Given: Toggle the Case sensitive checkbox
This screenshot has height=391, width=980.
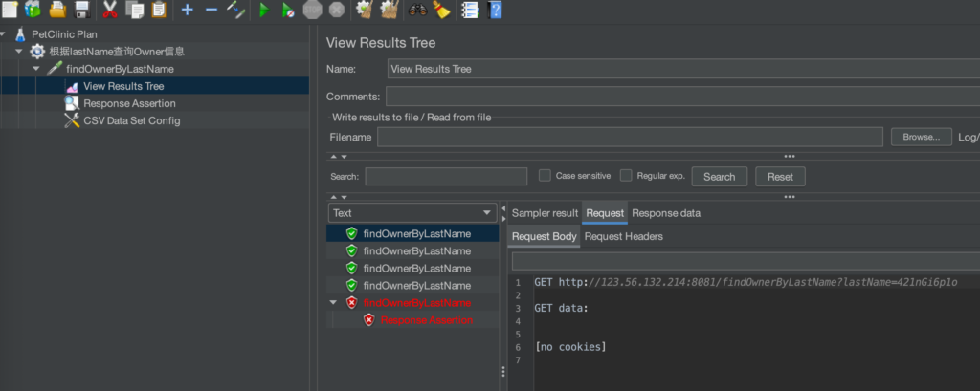Looking at the screenshot, I should (x=545, y=176).
